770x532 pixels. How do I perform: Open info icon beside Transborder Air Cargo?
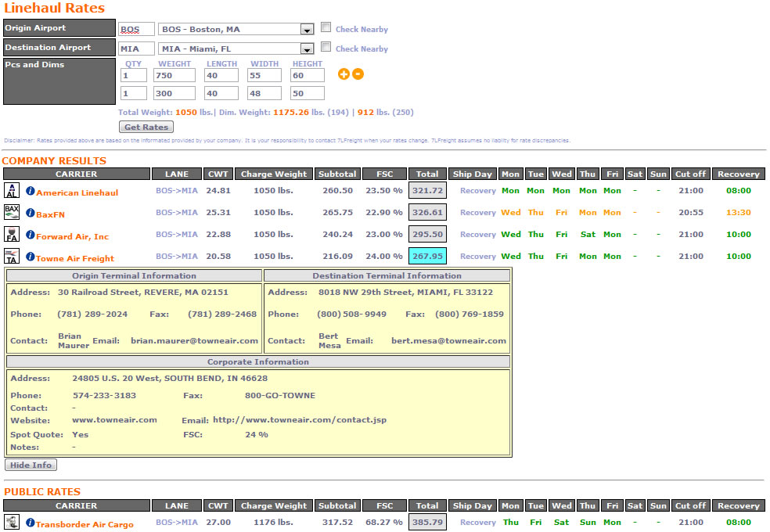[31, 523]
